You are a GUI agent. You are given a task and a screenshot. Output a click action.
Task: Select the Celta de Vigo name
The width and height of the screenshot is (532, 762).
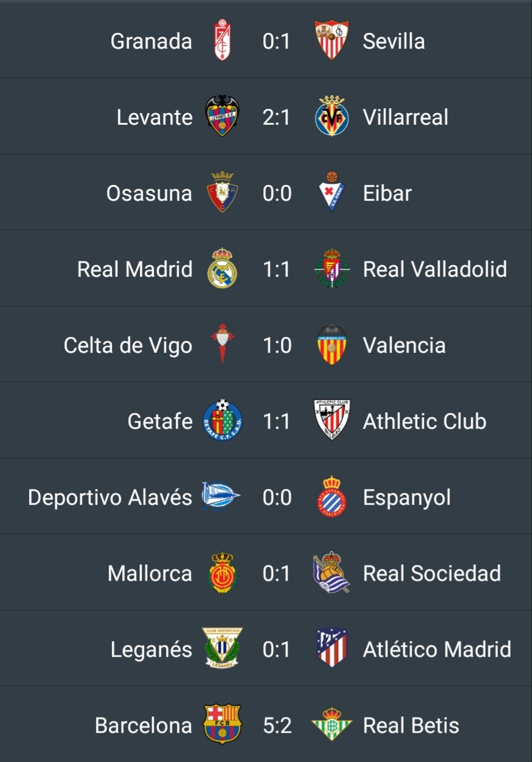(128, 345)
